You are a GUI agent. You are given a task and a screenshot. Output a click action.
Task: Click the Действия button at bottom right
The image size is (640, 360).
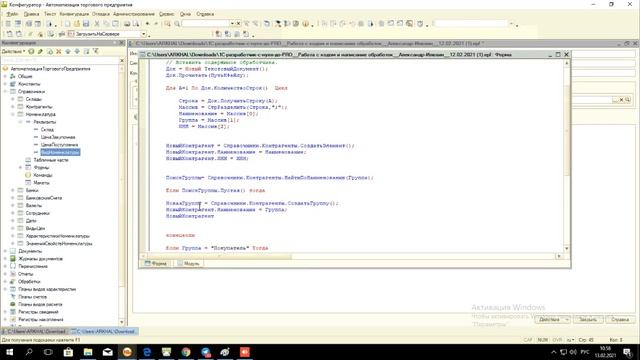[552, 320]
